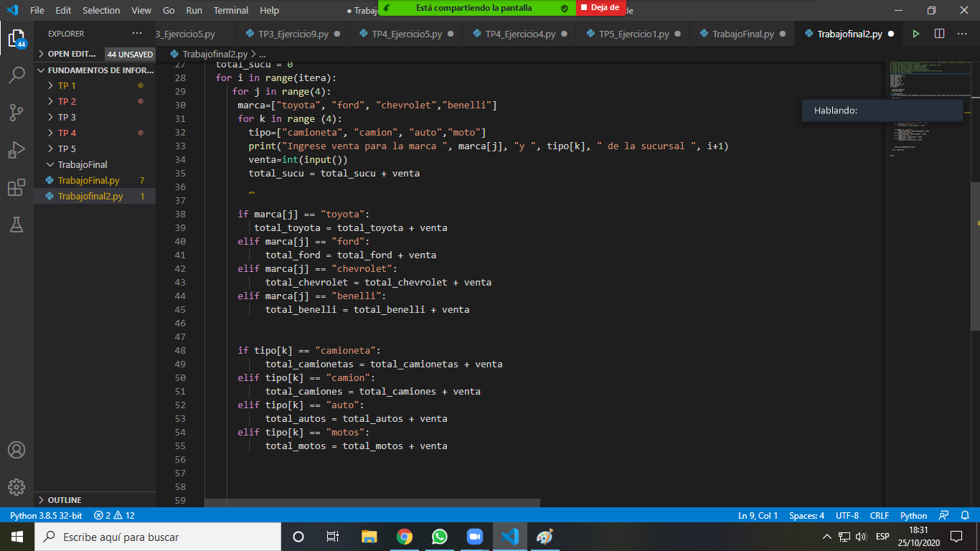Image resolution: width=980 pixels, height=551 pixels.
Task: Open Paint from taskbar
Action: 545,537
